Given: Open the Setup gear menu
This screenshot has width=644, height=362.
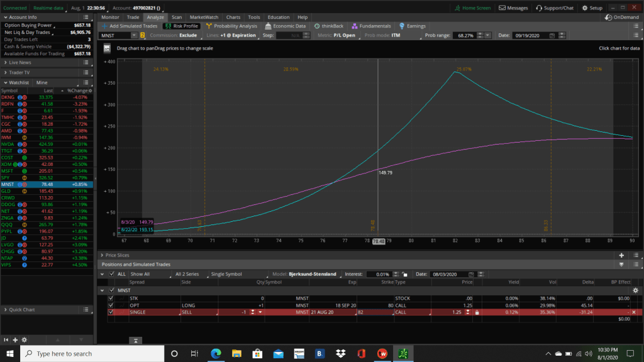Looking at the screenshot, I should (x=584, y=8).
